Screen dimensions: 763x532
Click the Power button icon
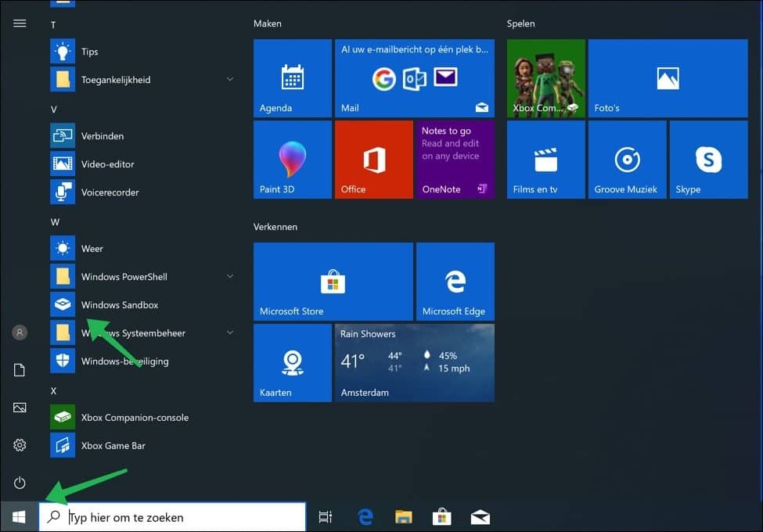tap(20, 483)
